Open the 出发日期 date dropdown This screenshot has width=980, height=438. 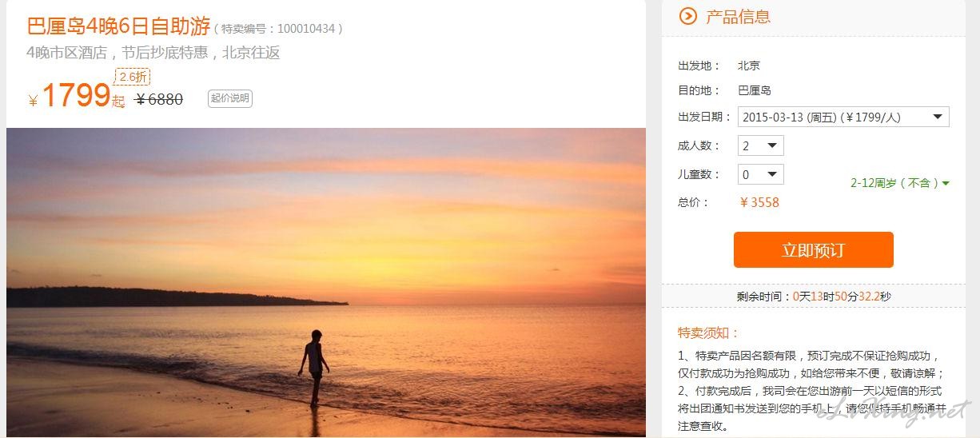click(x=843, y=117)
